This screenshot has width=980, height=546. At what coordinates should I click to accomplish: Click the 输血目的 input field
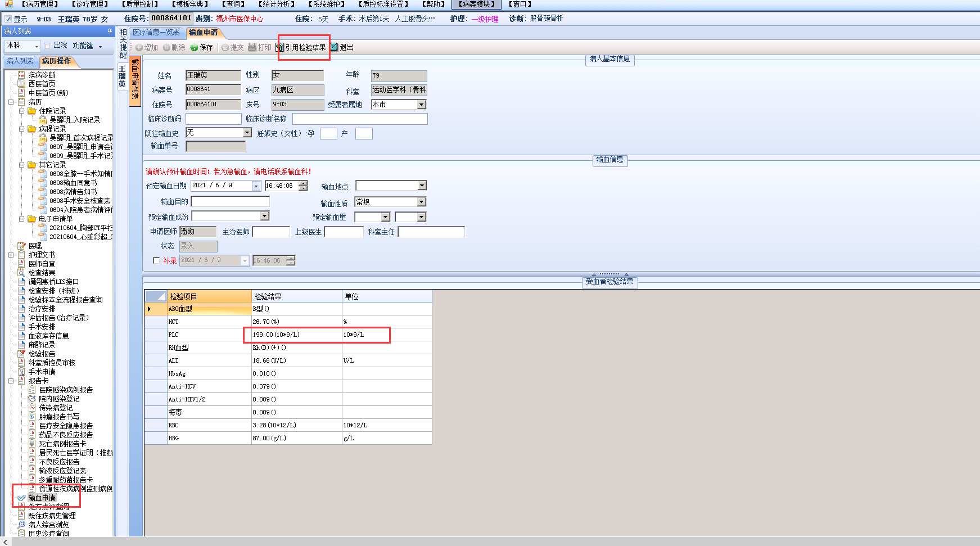[x=231, y=201]
